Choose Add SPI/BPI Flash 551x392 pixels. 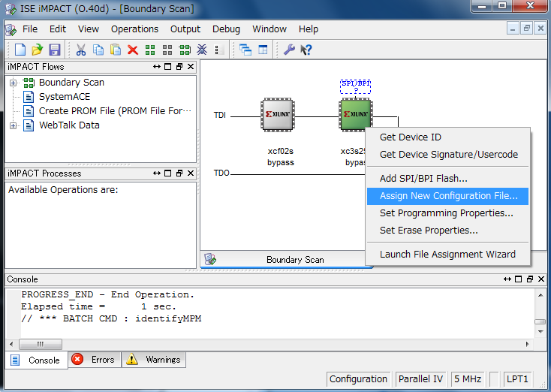click(447, 179)
